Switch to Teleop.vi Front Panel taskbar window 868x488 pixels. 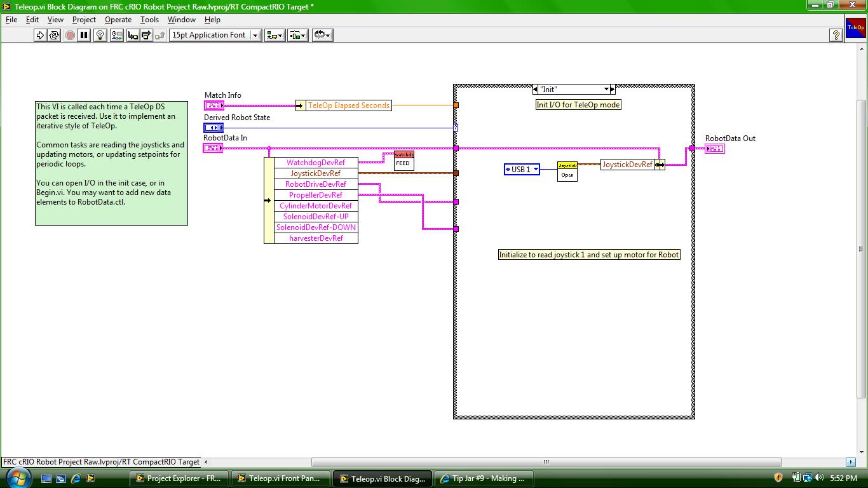(280, 478)
